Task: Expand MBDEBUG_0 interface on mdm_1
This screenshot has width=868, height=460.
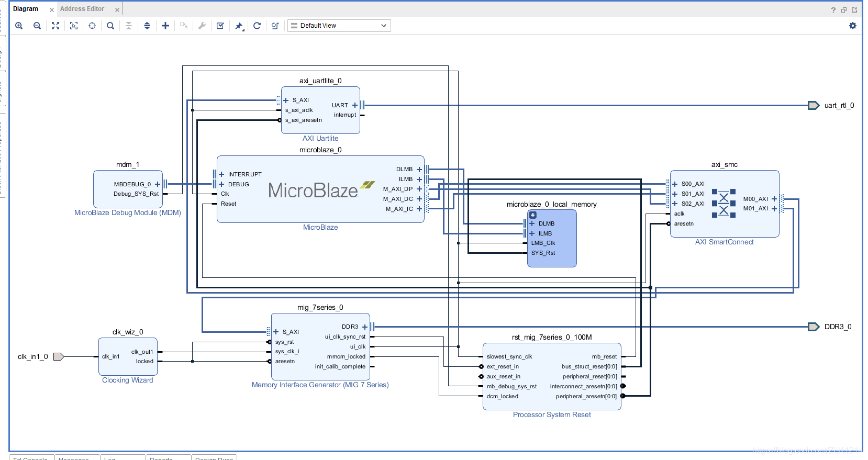Action: [158, 184]
